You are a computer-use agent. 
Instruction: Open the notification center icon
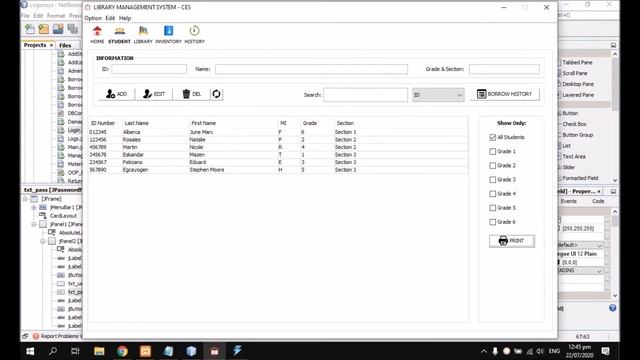(605, 351)
